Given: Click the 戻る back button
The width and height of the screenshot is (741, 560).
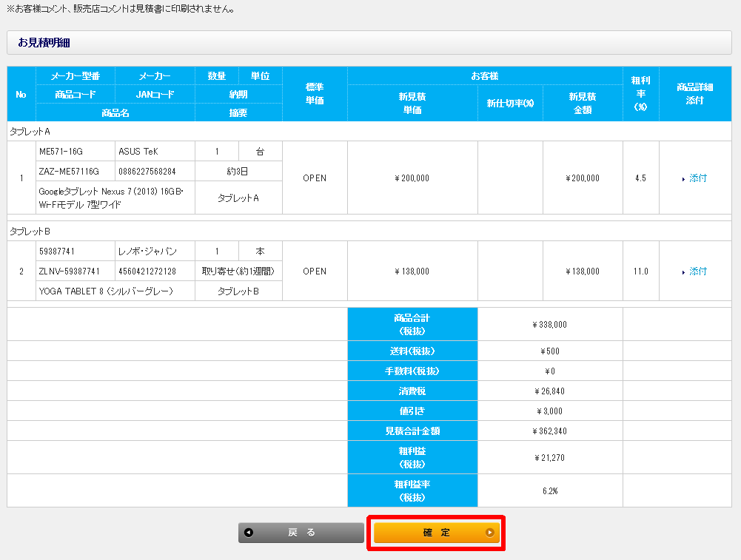Looking at the screenshot, I should point(301,533).
